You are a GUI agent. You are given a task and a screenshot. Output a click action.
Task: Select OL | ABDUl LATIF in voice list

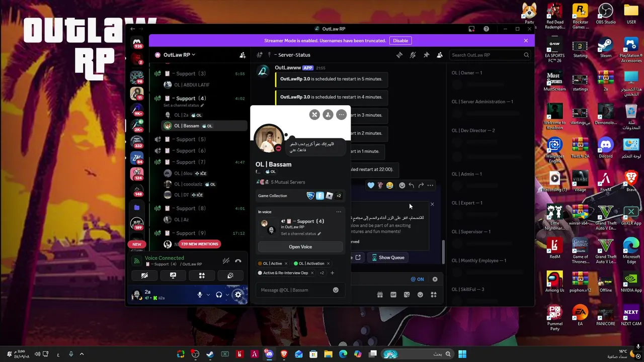(205, 85)
